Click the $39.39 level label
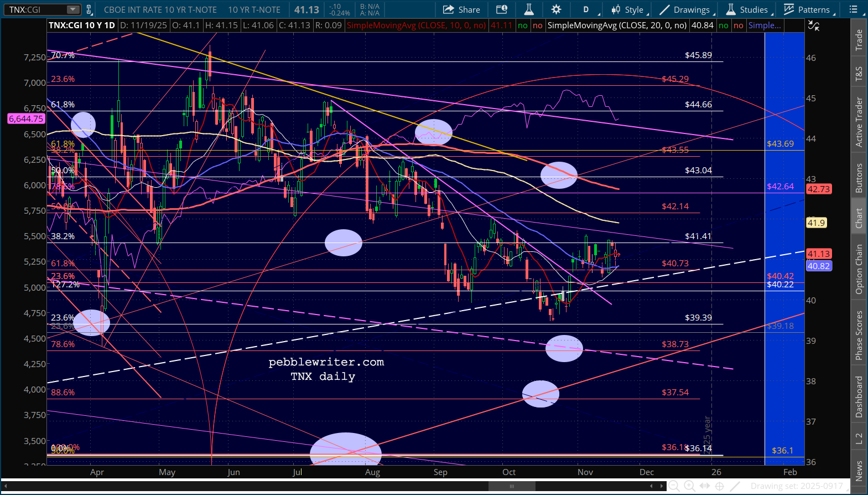This screenshot has width=868, height=495. tap(698, 318)
